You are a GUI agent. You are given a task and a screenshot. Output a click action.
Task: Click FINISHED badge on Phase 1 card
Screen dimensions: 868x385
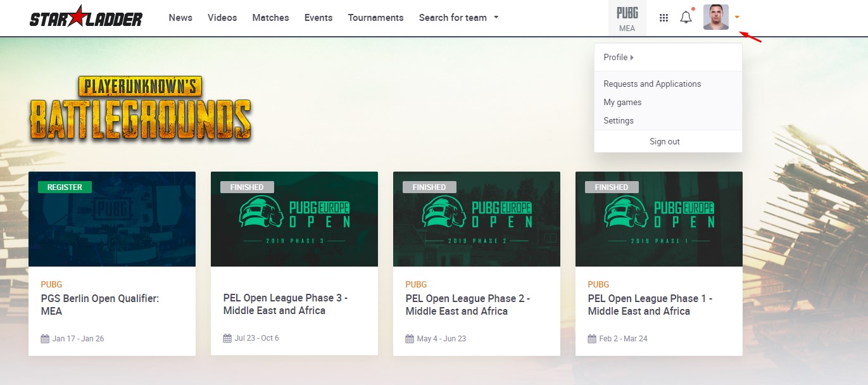click(612, 187)
